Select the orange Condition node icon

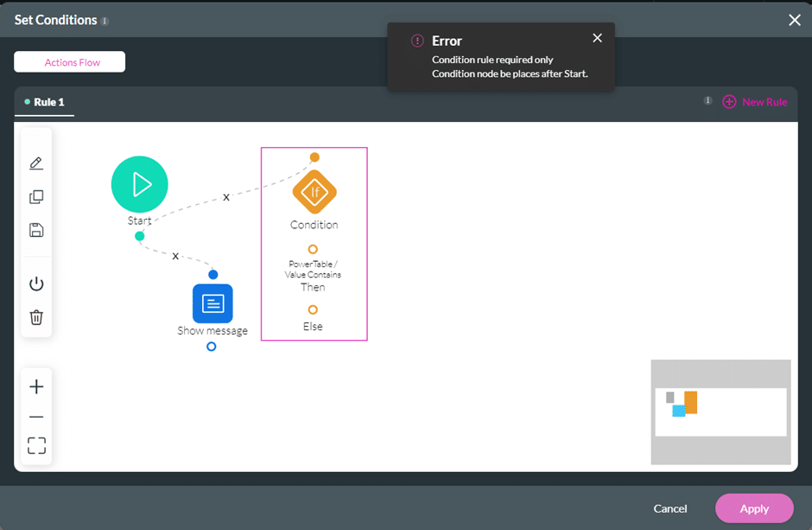click(314, 192)
